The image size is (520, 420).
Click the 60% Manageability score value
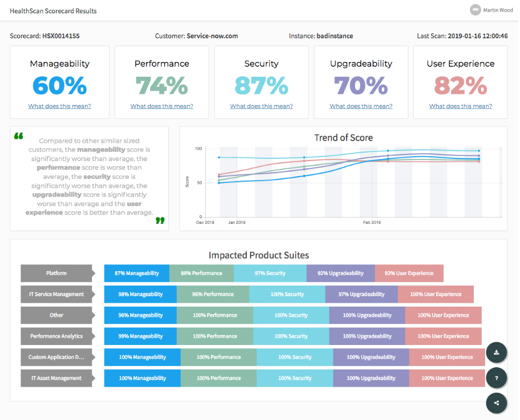click(60, 86)
